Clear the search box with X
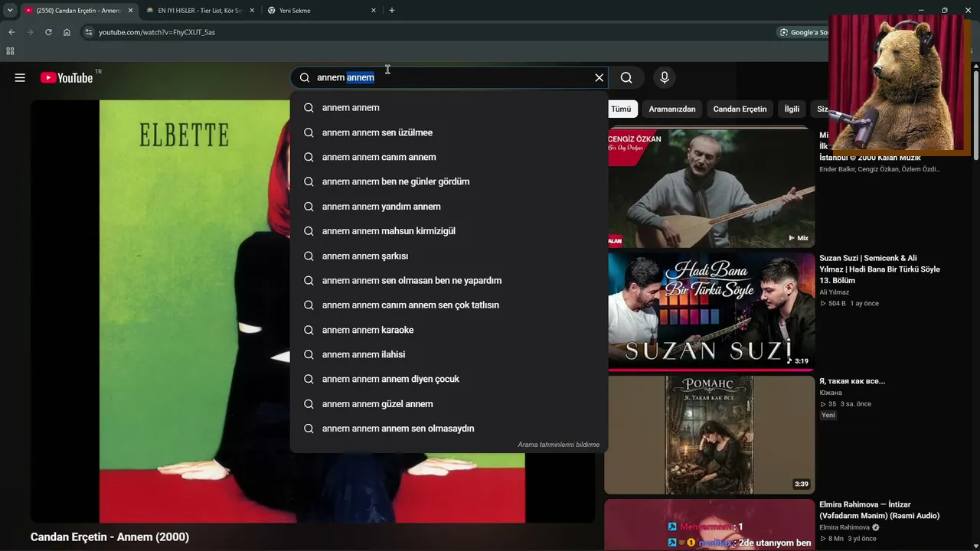 (599, 77)
